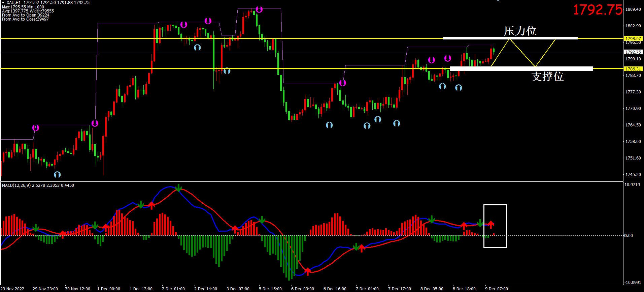Click the chart shift marker triangle at top edge
The height and width of the screenshot is (292, 644).
pos(498,1)
